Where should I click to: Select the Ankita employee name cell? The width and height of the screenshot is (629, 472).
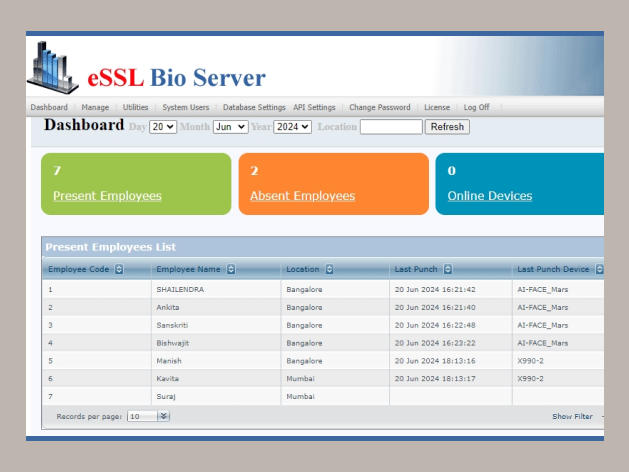click(168, 308)
